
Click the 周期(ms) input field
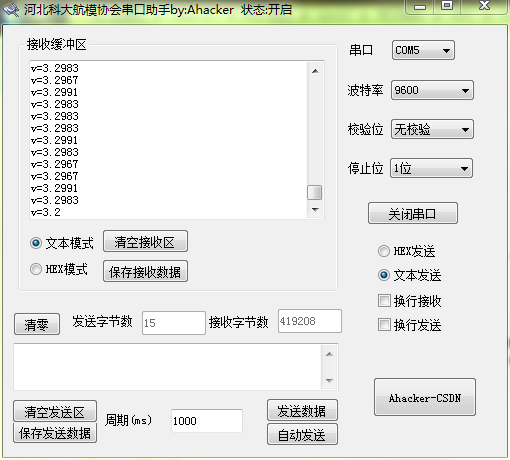(207, 421)
